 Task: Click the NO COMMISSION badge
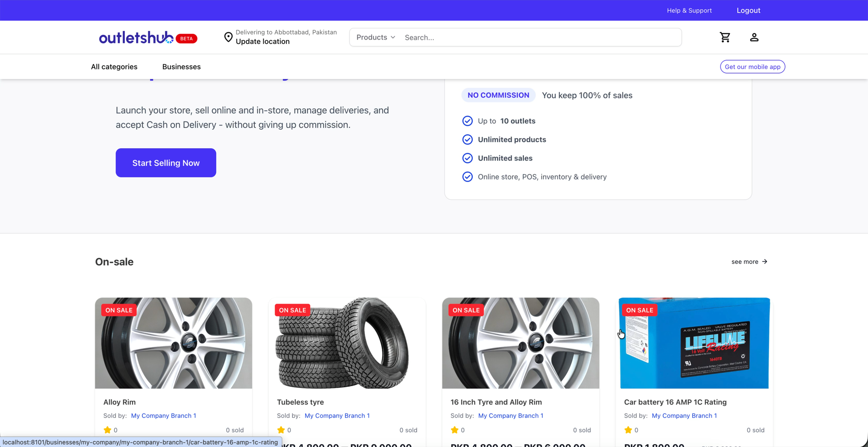click(498, 95)
